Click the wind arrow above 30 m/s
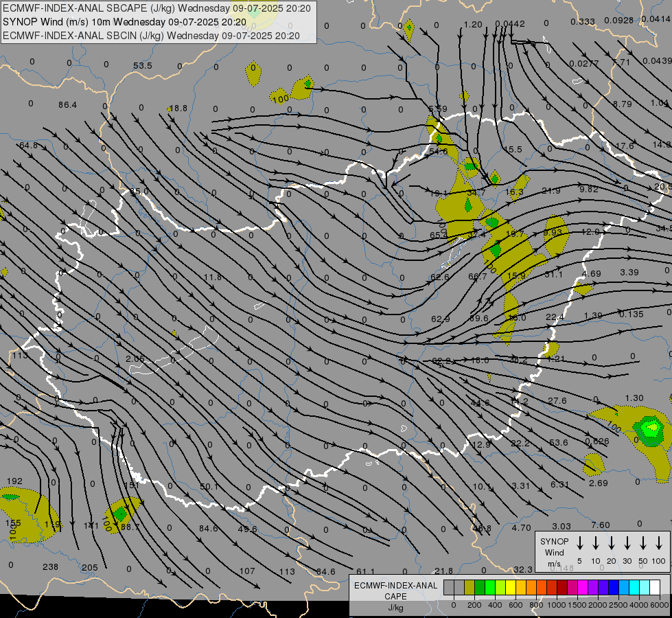672x618 pixels. [627, 543]
